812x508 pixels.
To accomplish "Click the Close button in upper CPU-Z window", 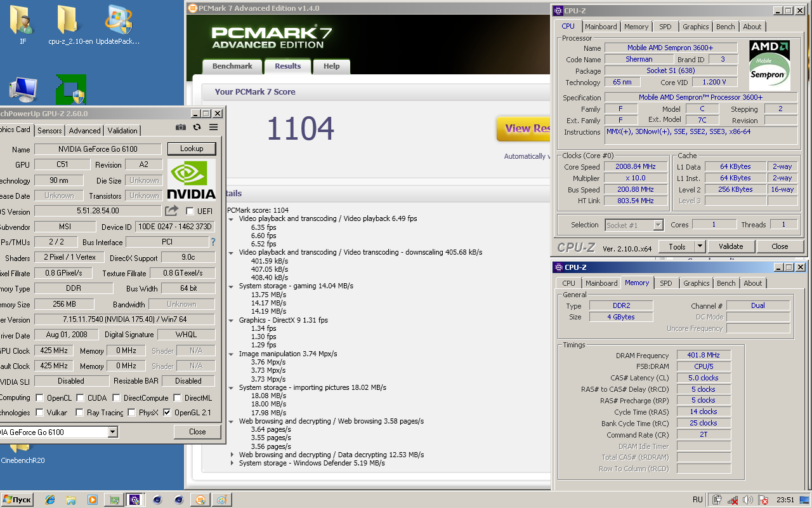I will click(780, 246).
